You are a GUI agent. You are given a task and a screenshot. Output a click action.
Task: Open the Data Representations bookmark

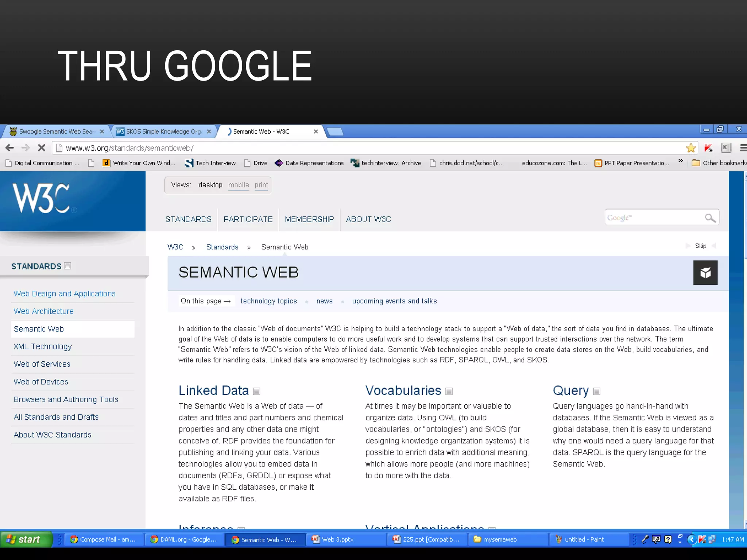(309, 163)
